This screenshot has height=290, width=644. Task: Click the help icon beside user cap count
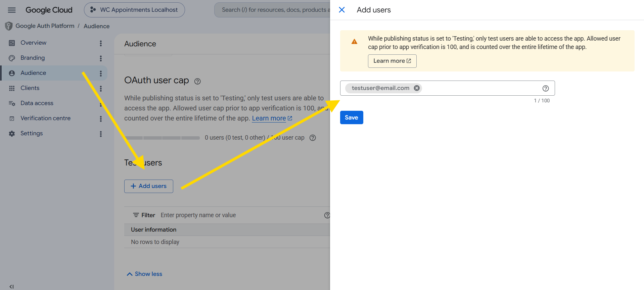coord(313,138)
